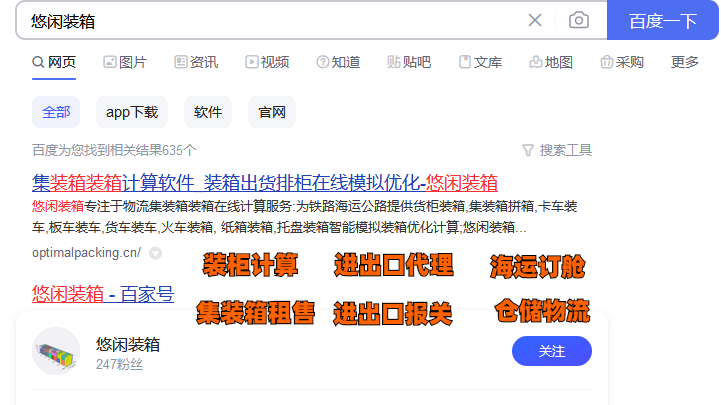The image size is (721, 405).
Task: Open the 知道 tab
Action: point(338,62)
